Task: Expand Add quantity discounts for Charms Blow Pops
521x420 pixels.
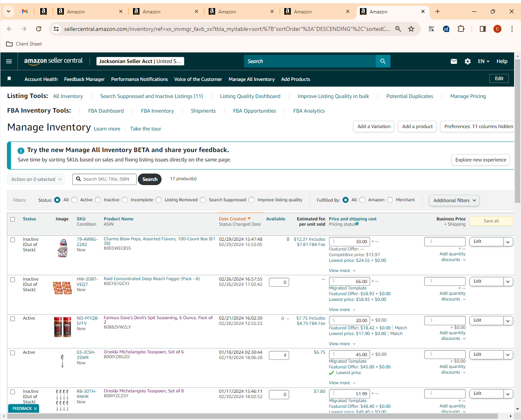Action: click(x=453, y=257)
